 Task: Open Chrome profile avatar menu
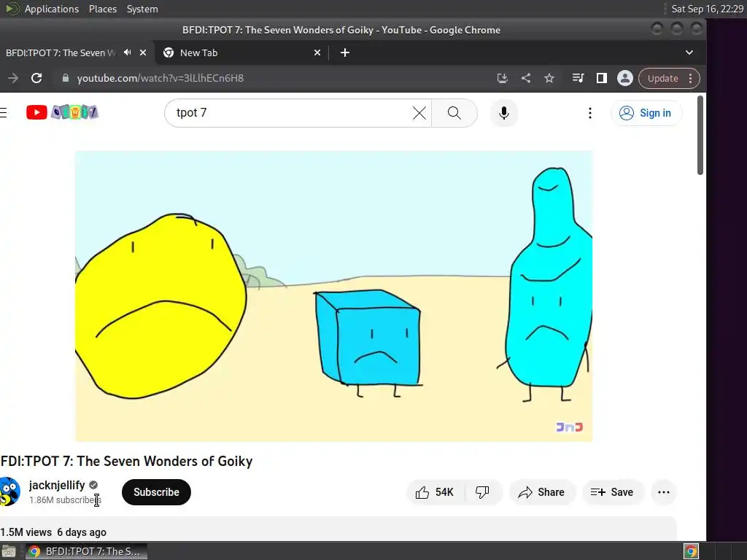(625, 78)
